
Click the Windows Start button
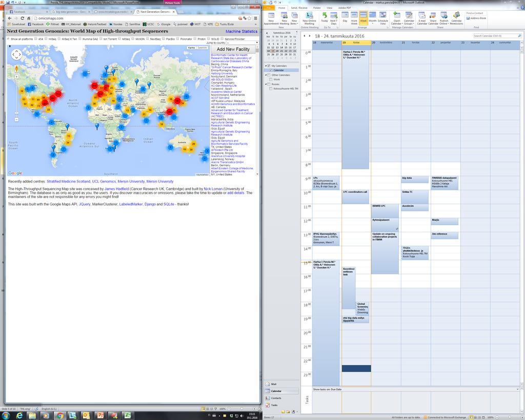pos(6,416)
